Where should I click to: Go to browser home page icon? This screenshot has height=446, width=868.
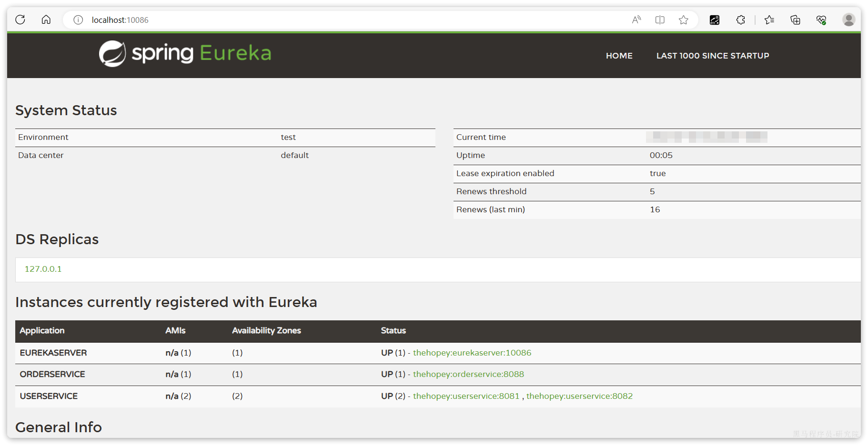tap(46, 20)
